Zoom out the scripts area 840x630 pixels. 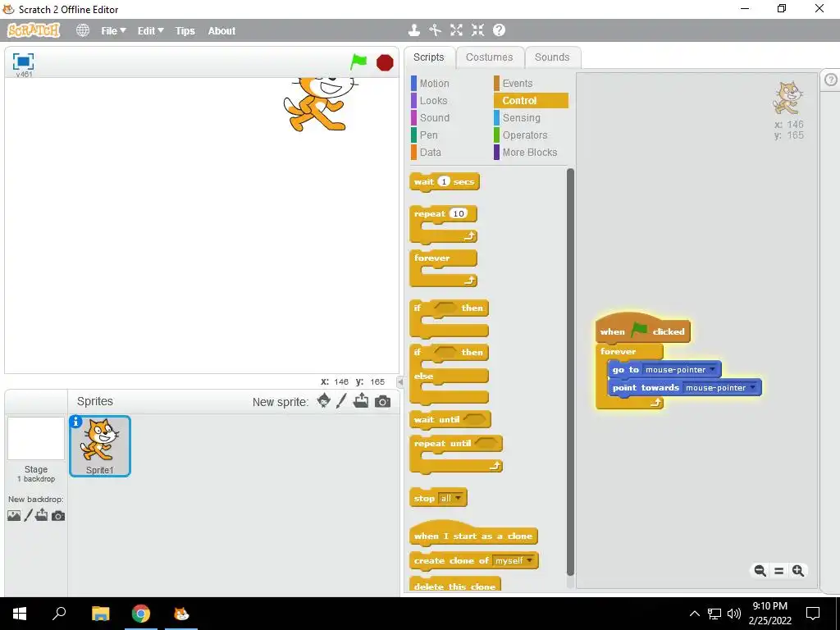click(x=760, y=571)
